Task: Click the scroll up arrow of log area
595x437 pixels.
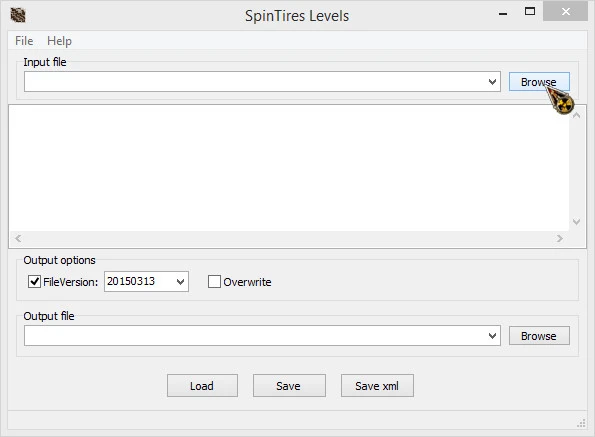Action: pos(576,115)
